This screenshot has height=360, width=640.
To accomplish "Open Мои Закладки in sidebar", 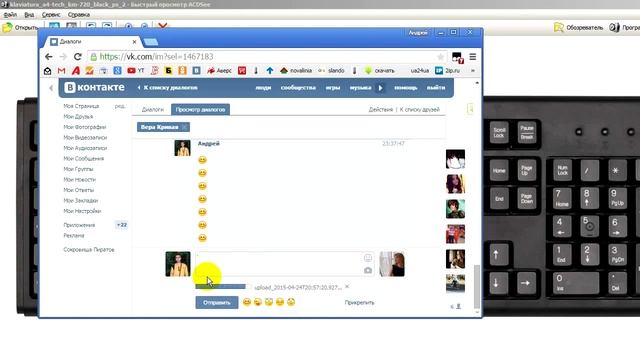I will coord(81,201).
